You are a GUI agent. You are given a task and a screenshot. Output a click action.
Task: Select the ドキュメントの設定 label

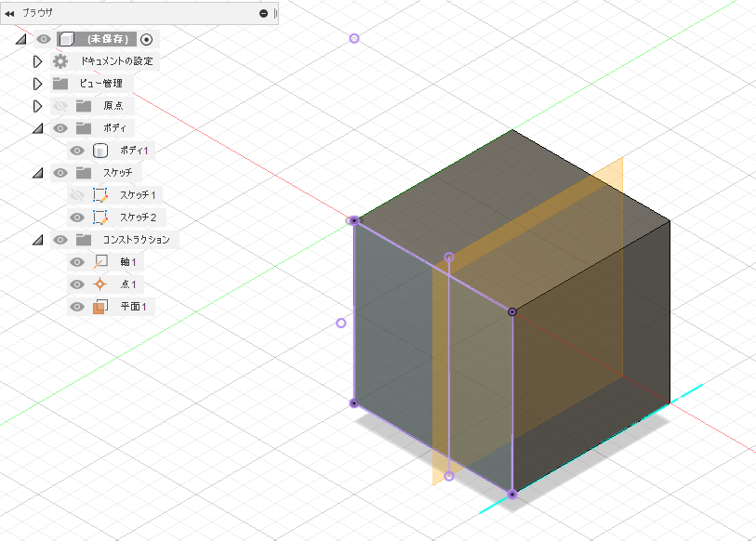click(116, 61)
